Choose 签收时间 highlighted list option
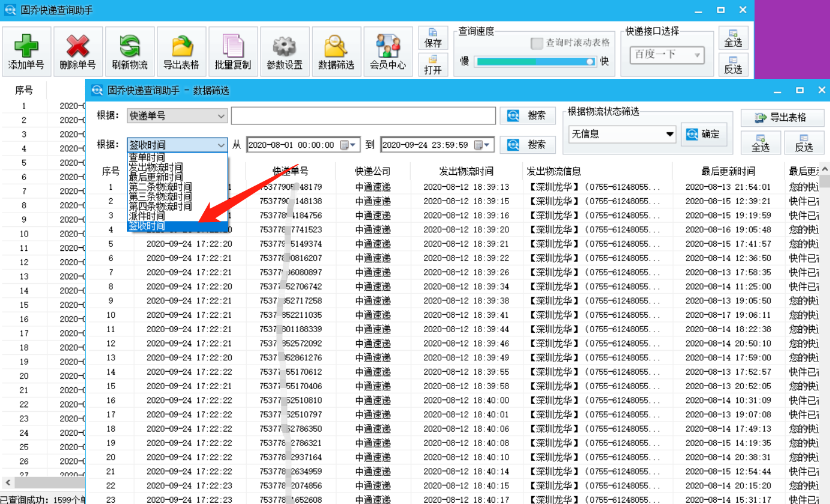This screenshot has width=830, height=504. click(x=177, y=226)
